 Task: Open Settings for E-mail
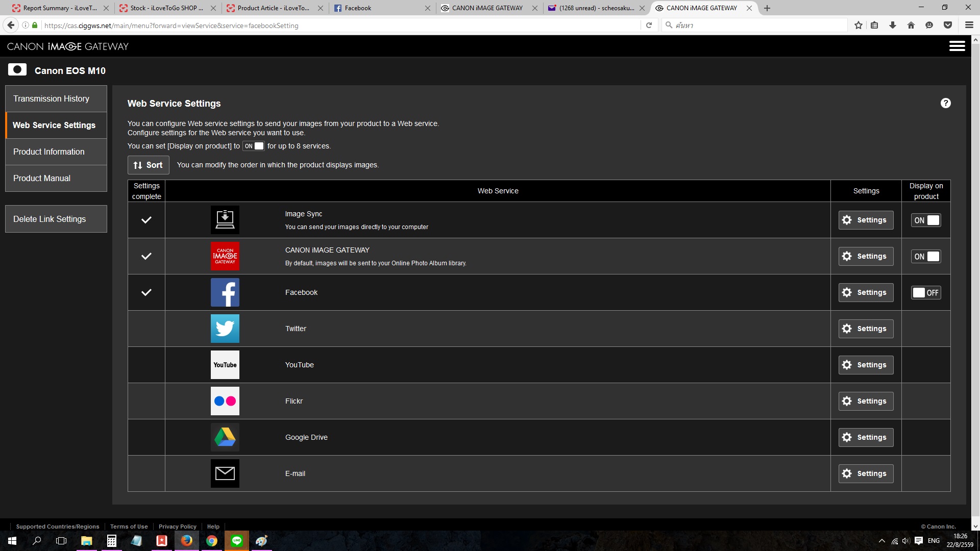(866, 473)
